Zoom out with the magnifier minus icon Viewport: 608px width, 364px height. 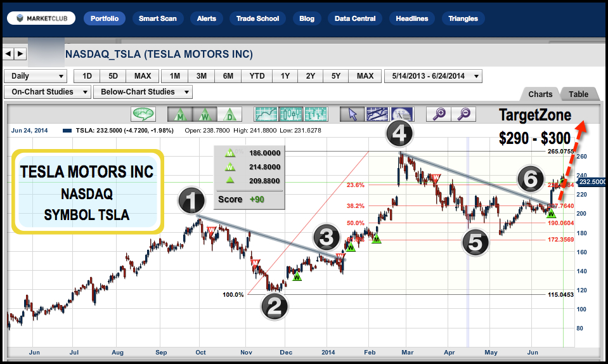pos(463,114)
